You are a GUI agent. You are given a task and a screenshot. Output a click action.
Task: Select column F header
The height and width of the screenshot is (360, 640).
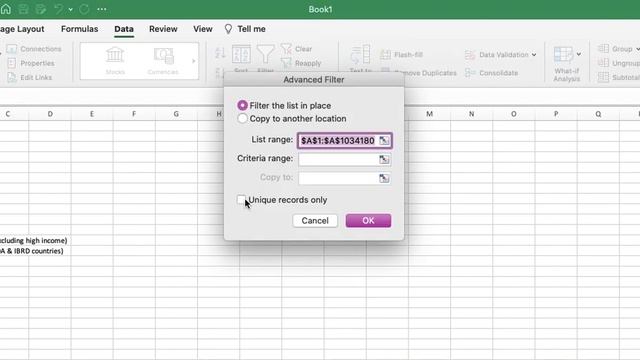click(134, 114)
